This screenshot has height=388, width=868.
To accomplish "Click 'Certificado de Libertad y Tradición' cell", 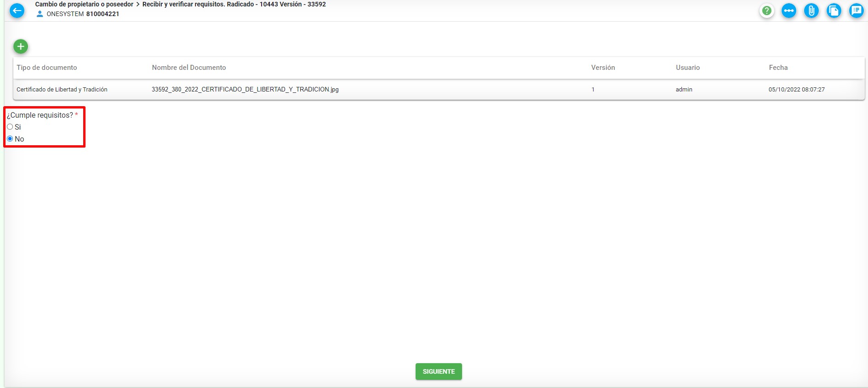I will point(62,90).
